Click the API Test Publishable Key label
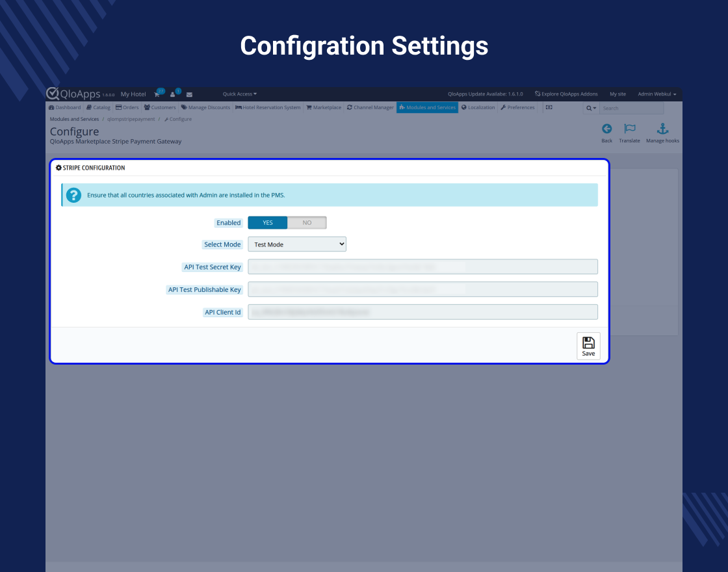This screenshot has height=572, width=728. [x=204, y=290]
